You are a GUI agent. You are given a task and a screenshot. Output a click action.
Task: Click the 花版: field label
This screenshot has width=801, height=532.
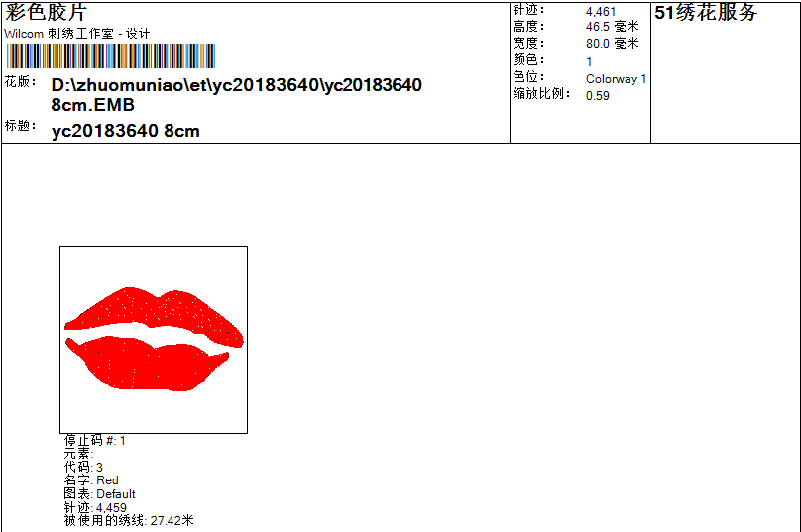coord(21,81)
